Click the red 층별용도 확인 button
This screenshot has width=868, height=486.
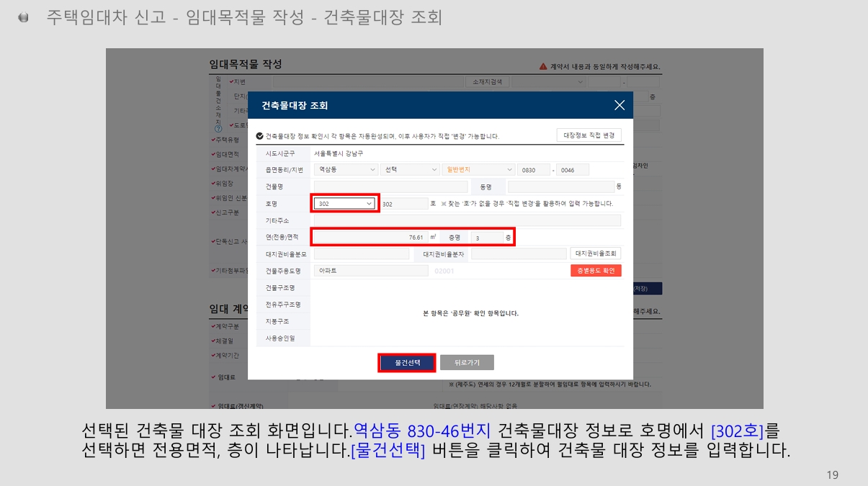coord(596,271)
